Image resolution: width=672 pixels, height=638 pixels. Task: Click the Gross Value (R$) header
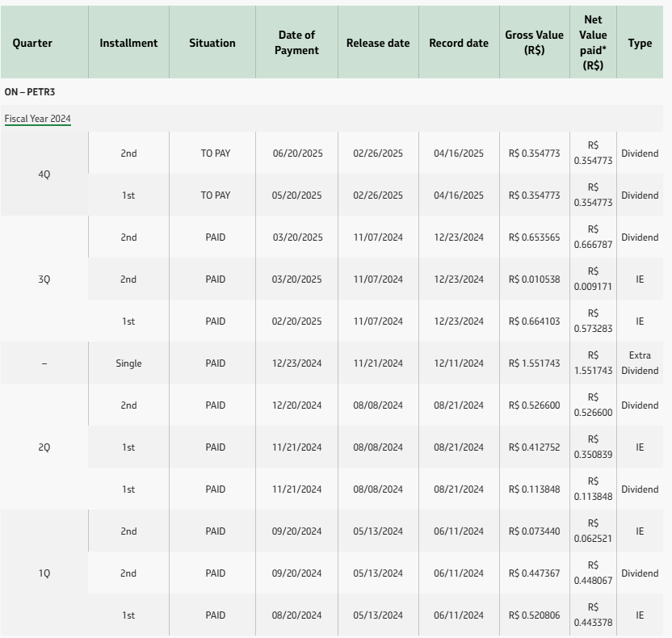point(534,44)
